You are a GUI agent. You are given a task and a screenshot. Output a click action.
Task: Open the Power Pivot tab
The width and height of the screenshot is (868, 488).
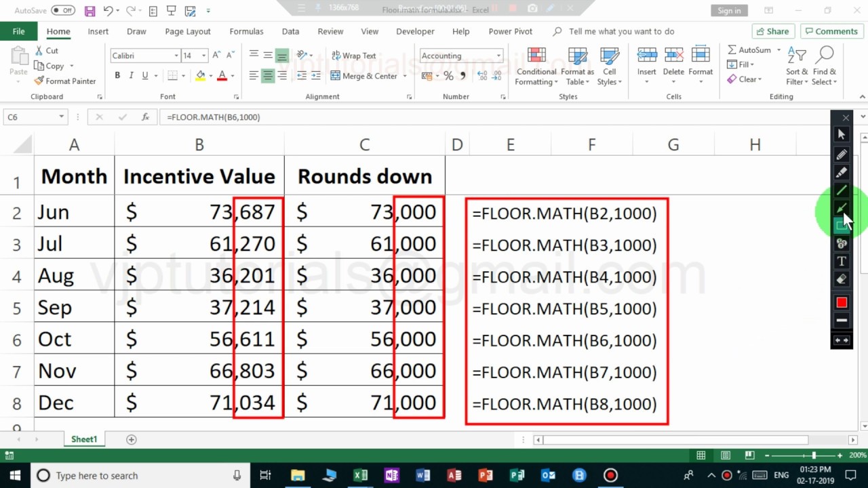click(510, 31)
